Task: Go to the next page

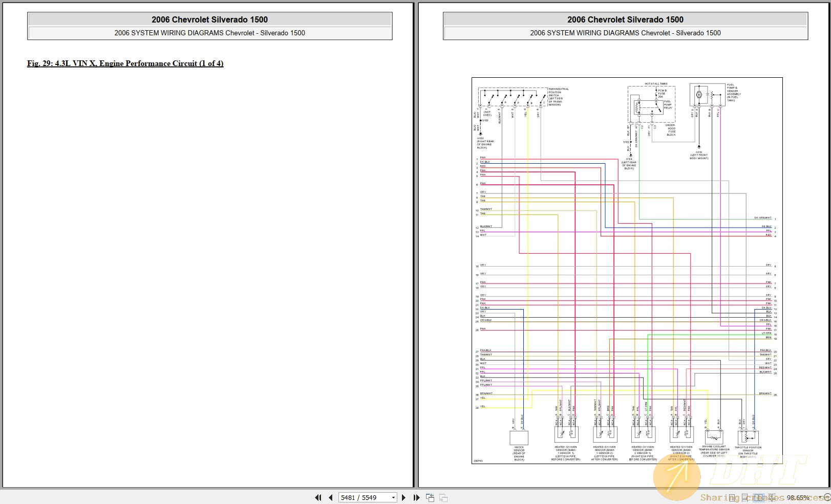Action: [x=403, y=497]
